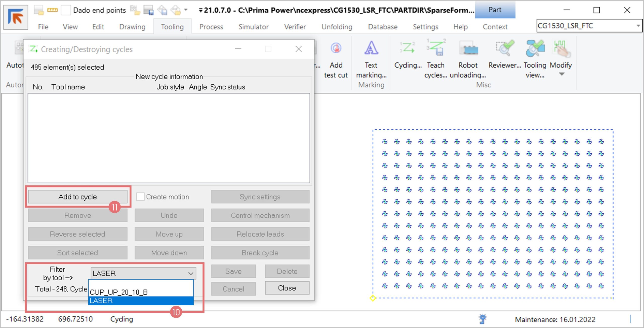Expand the Filter by tool dropdown

(191, 273)
